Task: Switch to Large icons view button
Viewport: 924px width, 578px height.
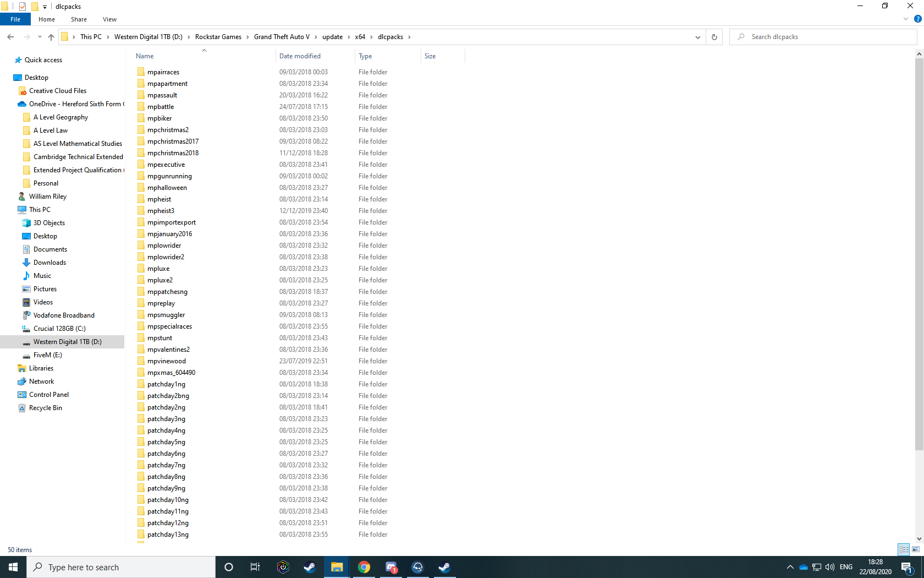Action: 916,549
